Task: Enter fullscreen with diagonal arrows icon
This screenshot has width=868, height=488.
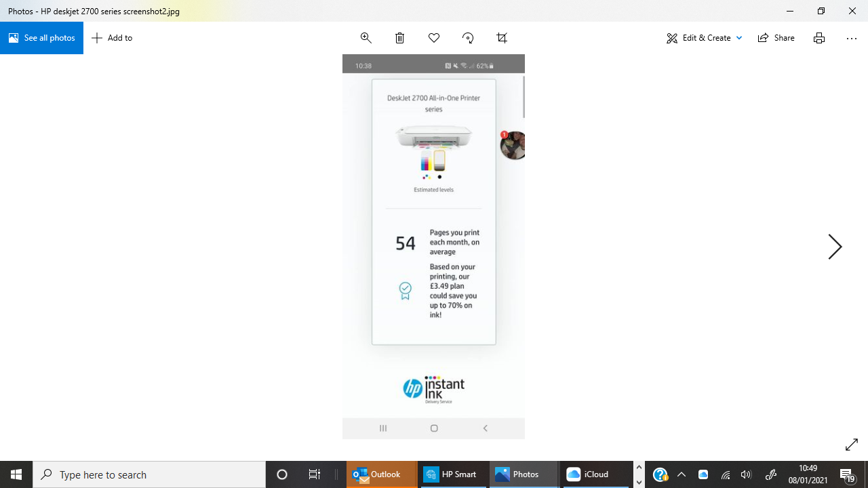Action: [x=852, y=445]
